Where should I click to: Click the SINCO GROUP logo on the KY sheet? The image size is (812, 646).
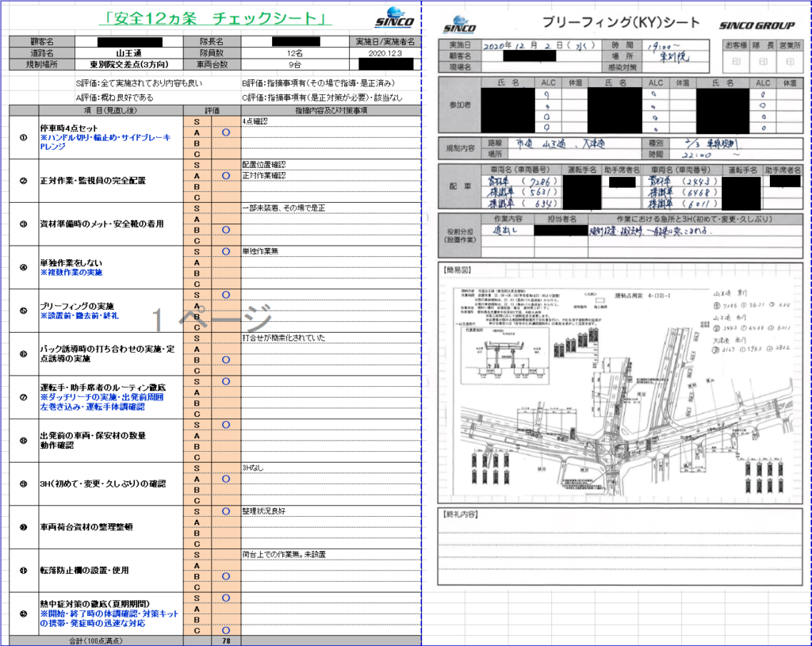pos(756,26)
